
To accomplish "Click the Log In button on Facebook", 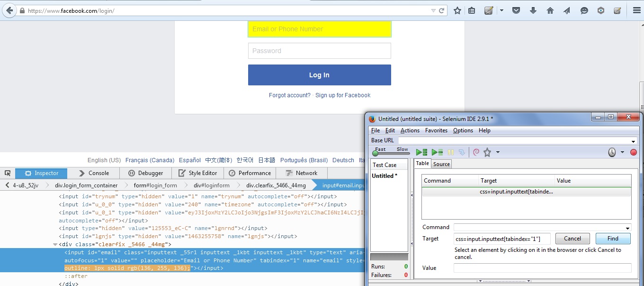I will [x=319, y=74].
